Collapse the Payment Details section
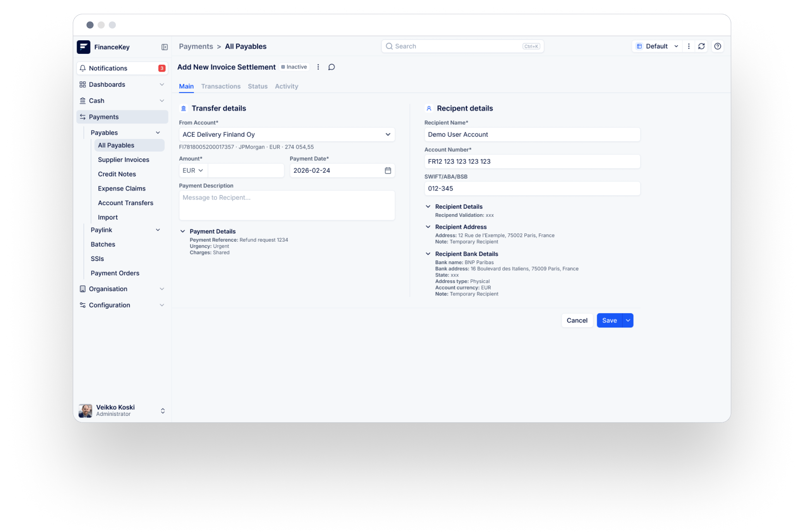 point(183,232)
